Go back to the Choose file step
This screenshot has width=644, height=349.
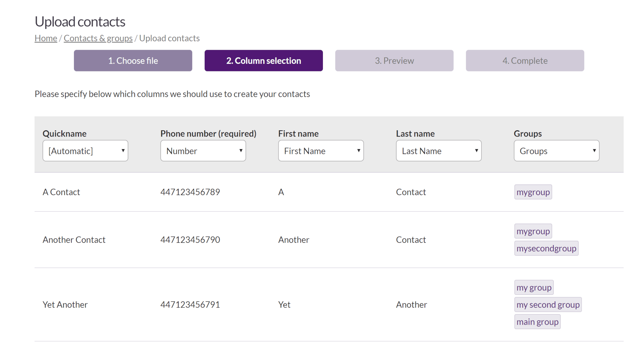click(133, 60)
